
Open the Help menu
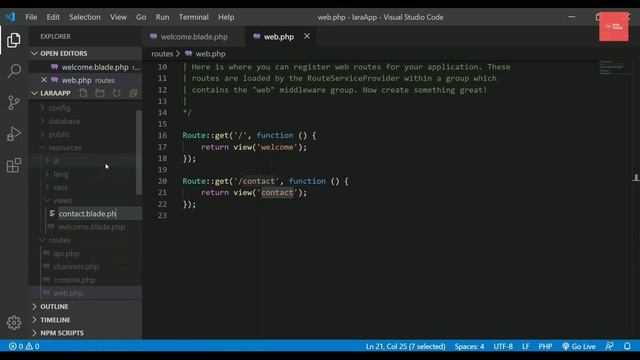[226, 17]
